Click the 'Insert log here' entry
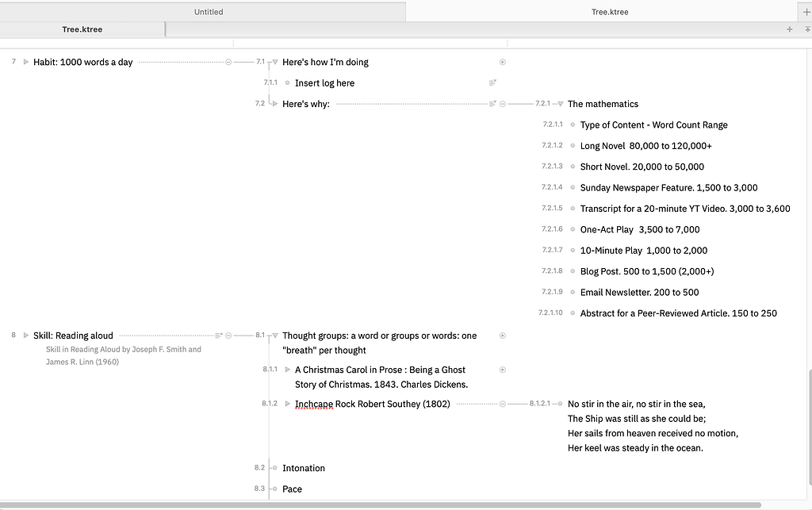 coord(324,82)
